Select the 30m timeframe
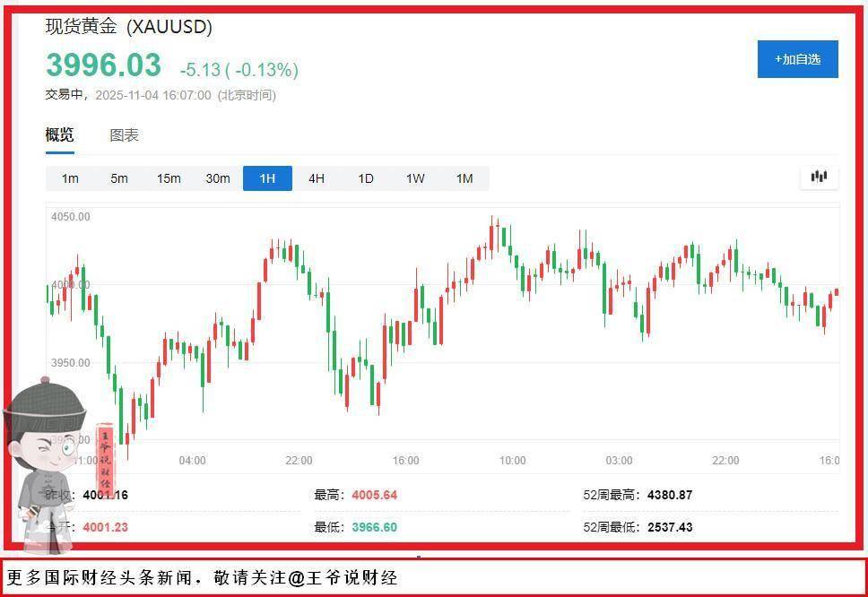 pyautogui.click(x=218, y=178)
